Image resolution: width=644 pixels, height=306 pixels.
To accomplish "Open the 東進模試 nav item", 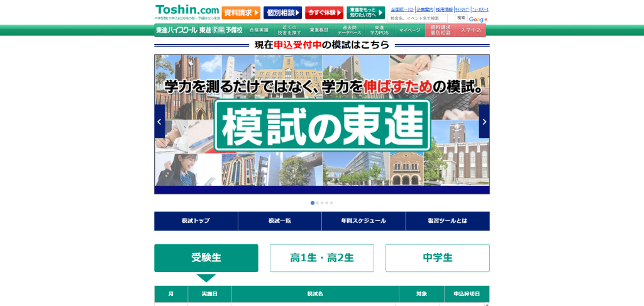I will pos(319,30).
